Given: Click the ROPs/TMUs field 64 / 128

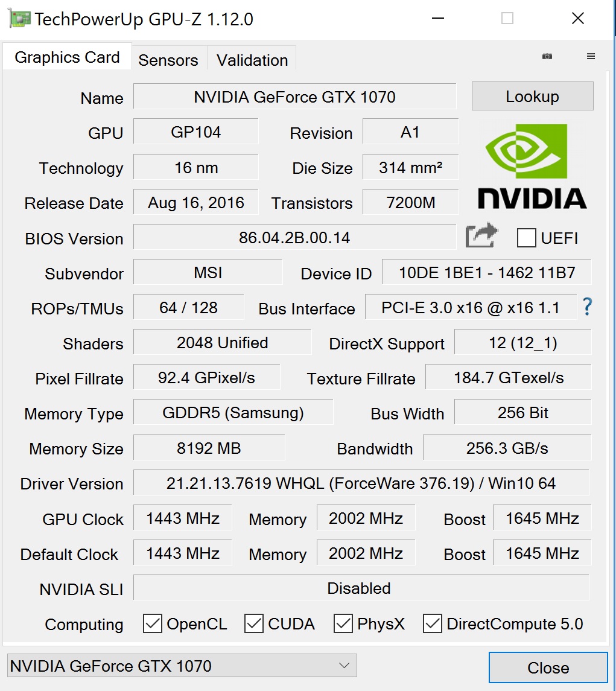Looking at the screenshot, I should pos(189,307).
